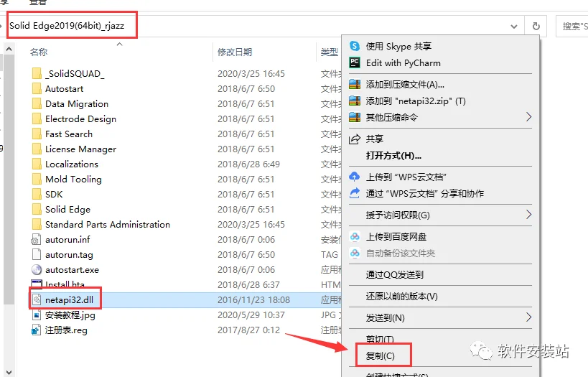Expand the 授予访问权限(G) submenu arrow
Screen dimensions: 588x377
point(528,215)
